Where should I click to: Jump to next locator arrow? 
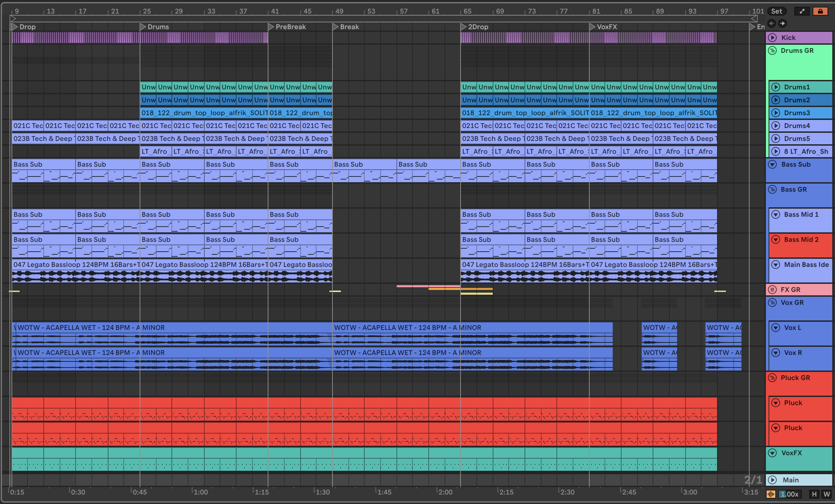[x=782, y=23]
